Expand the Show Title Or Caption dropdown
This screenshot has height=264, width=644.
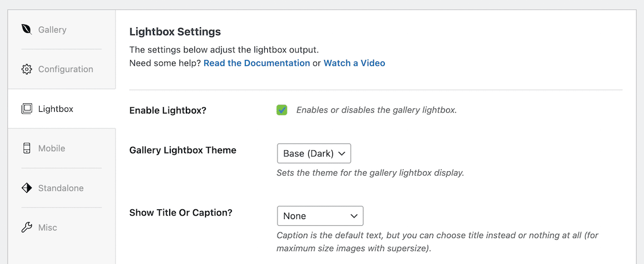coord(320,216)
